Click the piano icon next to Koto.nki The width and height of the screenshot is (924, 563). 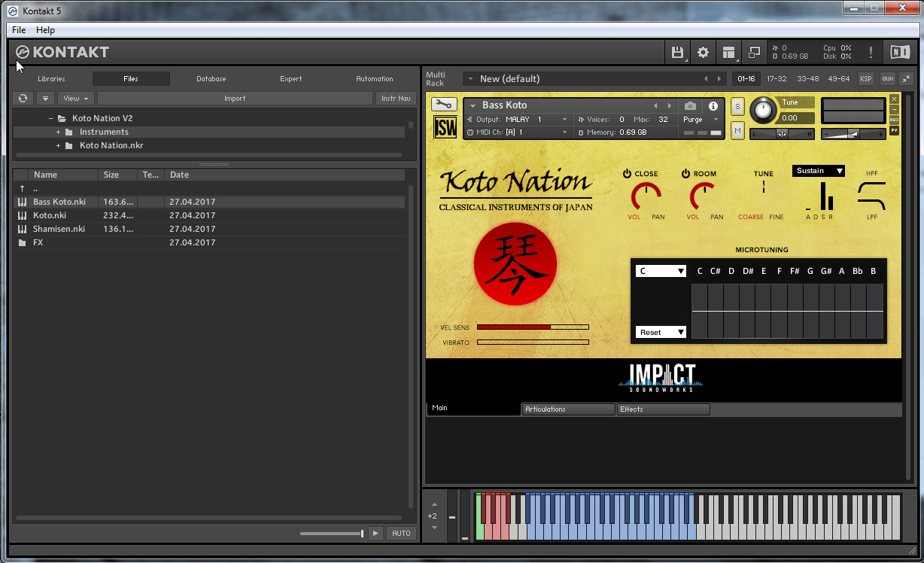click(22, 215)
